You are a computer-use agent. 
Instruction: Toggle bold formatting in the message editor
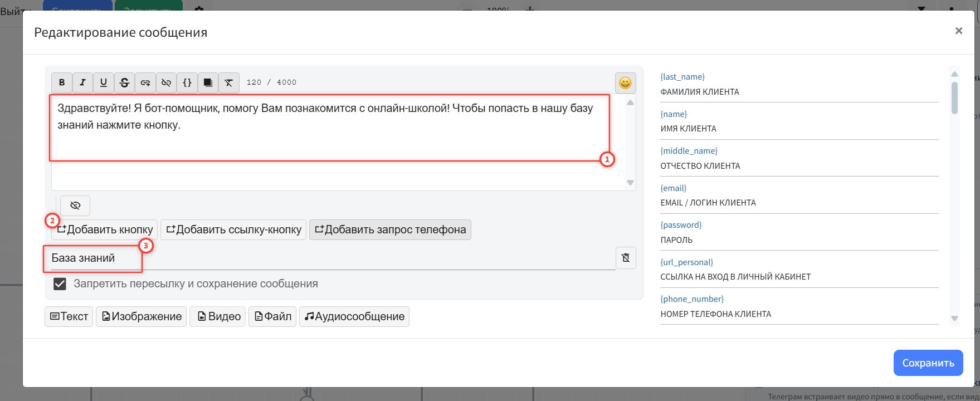(62, 82)
